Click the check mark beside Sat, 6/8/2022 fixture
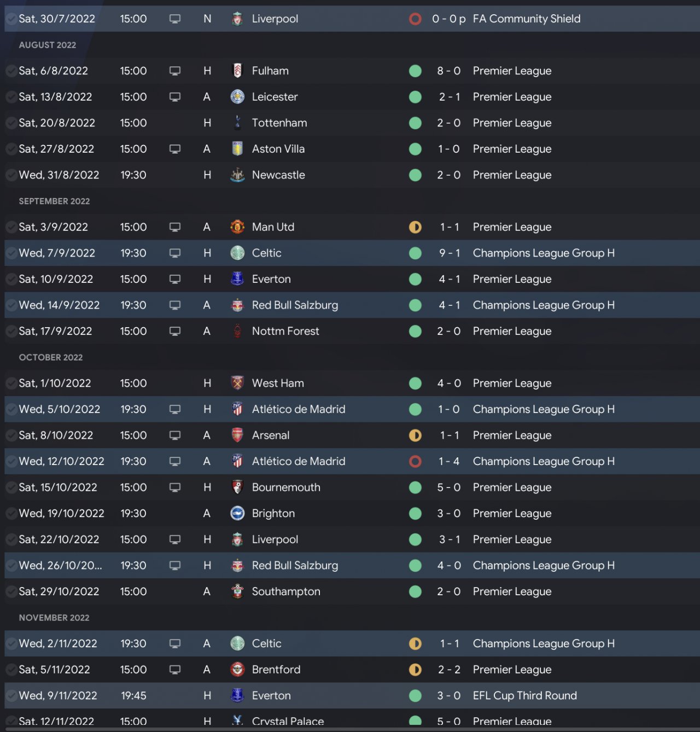The width and height of the screenshot is (700, 732). (11, 71)
